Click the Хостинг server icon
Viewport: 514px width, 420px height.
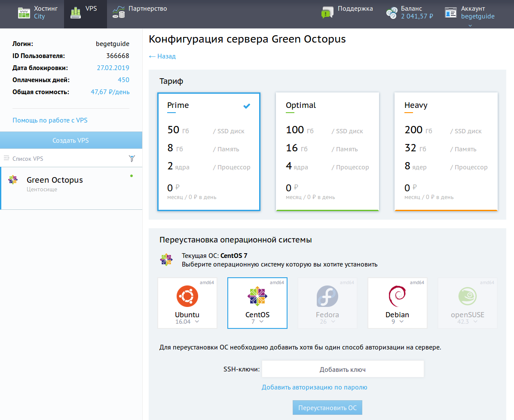(24, 12)
